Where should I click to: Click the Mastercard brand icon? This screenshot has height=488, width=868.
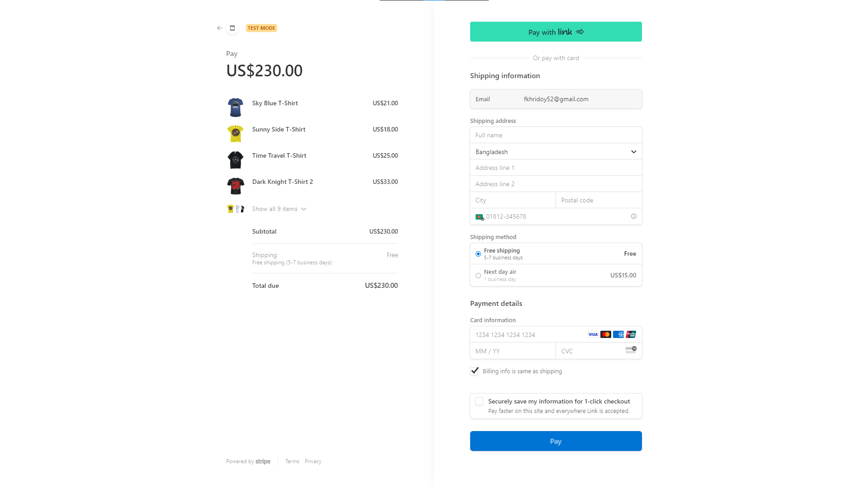[x=606, y=334]
